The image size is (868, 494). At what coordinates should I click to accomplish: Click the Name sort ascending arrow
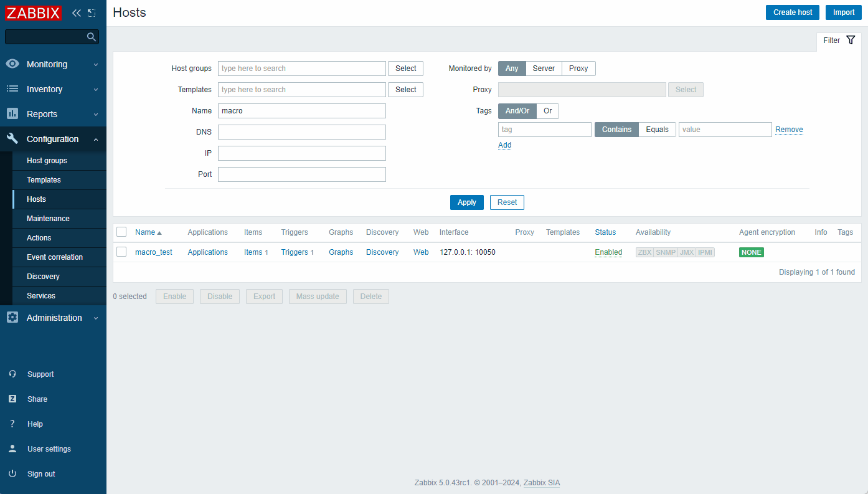[x=159, y=233]
